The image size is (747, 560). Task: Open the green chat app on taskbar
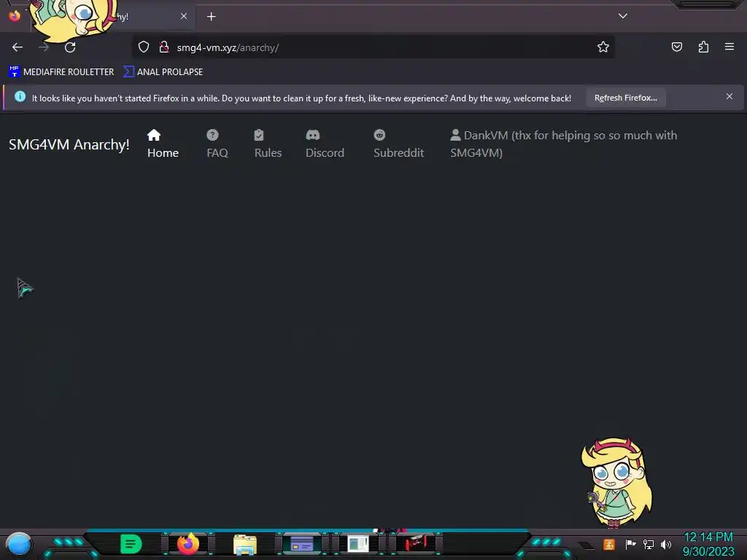click(x=131, y=544)
